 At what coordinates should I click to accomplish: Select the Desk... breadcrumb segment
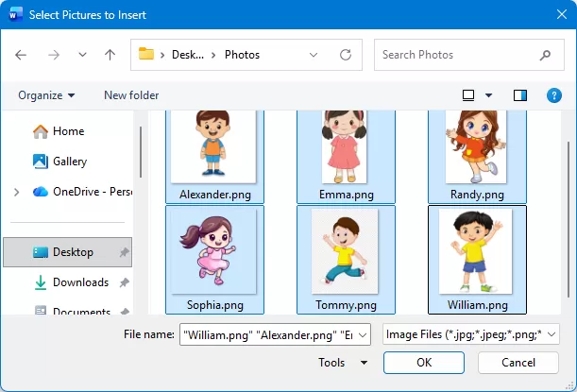[188, 55]
